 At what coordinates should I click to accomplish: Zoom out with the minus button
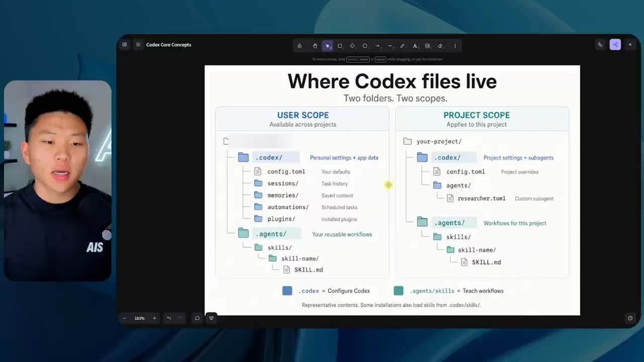(x=125, y=318)
